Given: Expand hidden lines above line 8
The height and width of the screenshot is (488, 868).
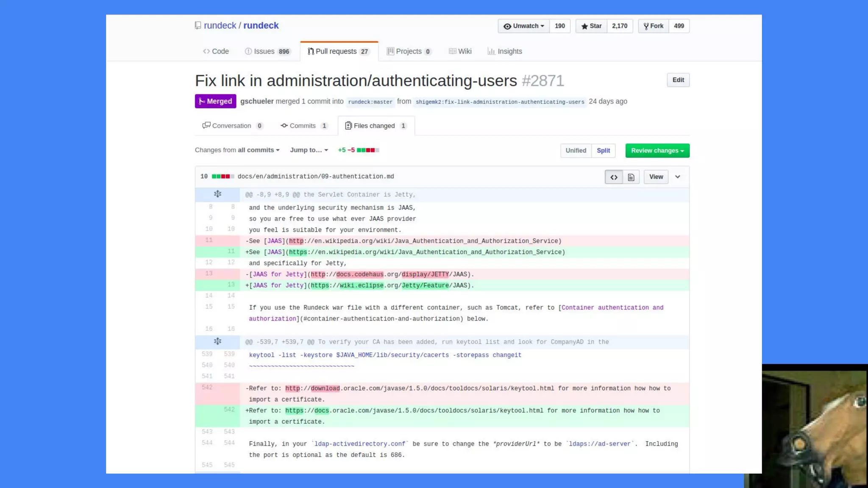Looking at the screenshot, I should 217,194.
